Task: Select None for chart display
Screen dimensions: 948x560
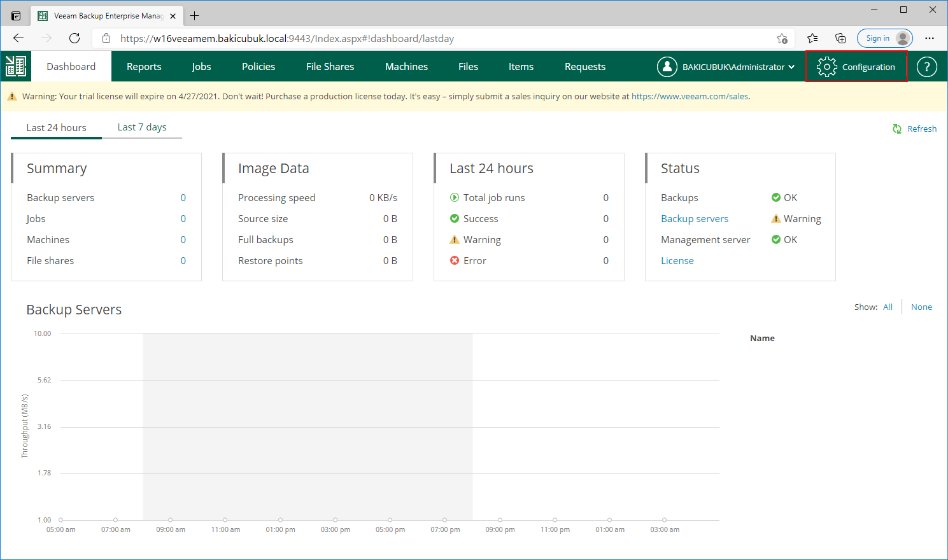Action: coord(921,307)
